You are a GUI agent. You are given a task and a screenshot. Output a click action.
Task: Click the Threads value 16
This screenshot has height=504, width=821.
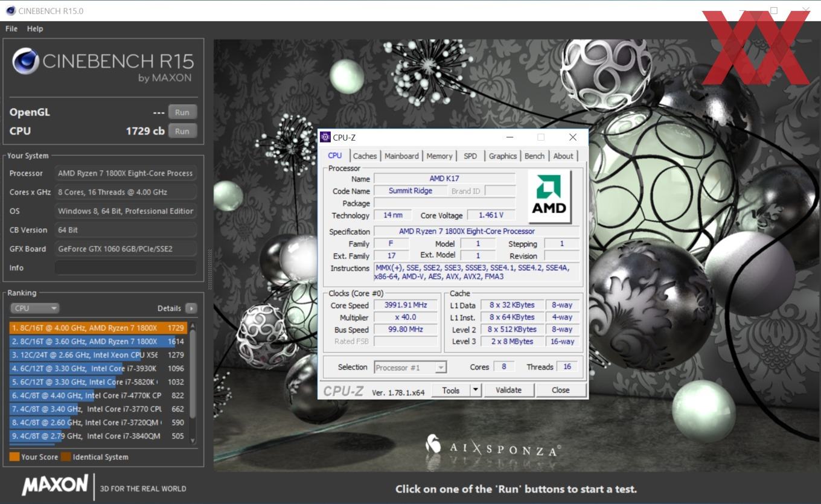[567, 366]
